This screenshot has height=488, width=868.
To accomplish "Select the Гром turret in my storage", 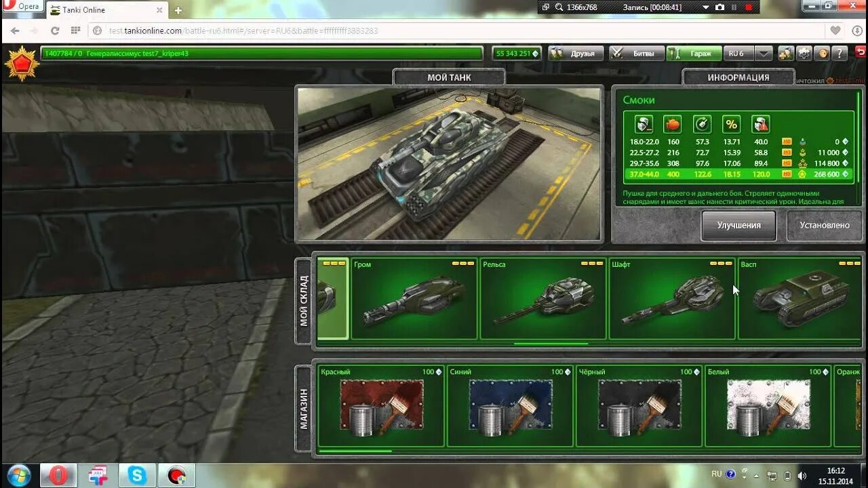I will [x=414, y=298].
